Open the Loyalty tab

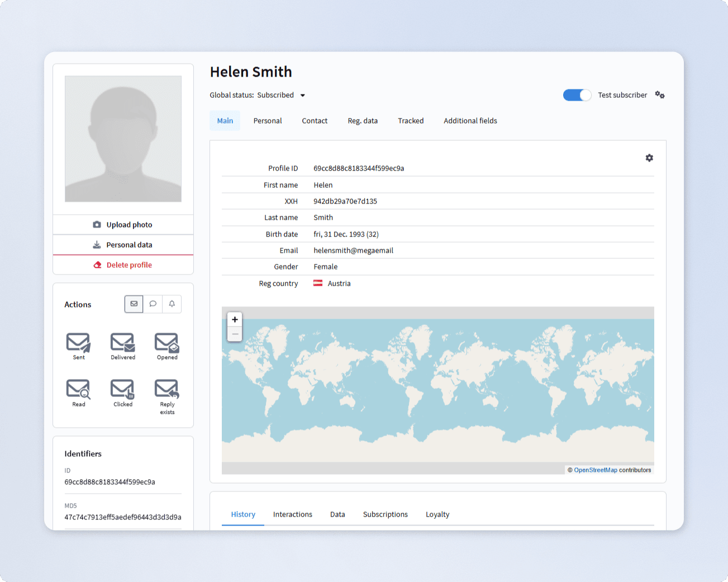click(x=437, y=514)
